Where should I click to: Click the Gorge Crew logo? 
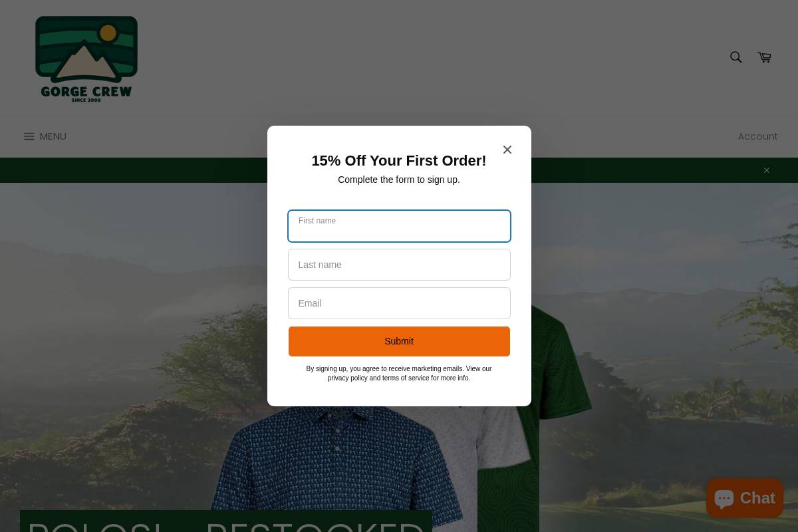[x=86, y=59]
